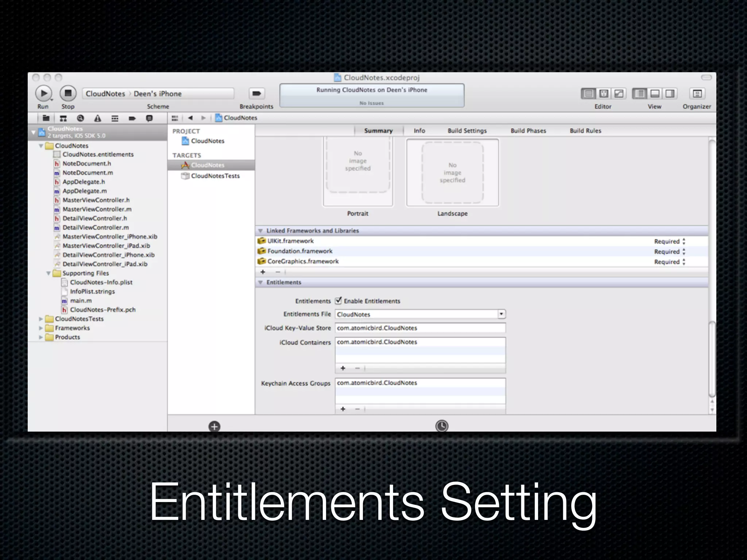Viewport: 747px width, 560px height.
Task: Remove an iCloud container
Action: coord(357,368)
